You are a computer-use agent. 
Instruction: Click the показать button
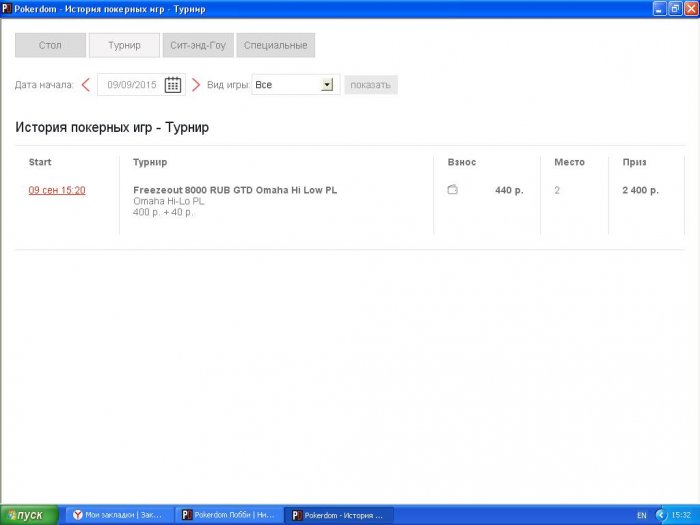pyautogui.click(x=371, y=85)
